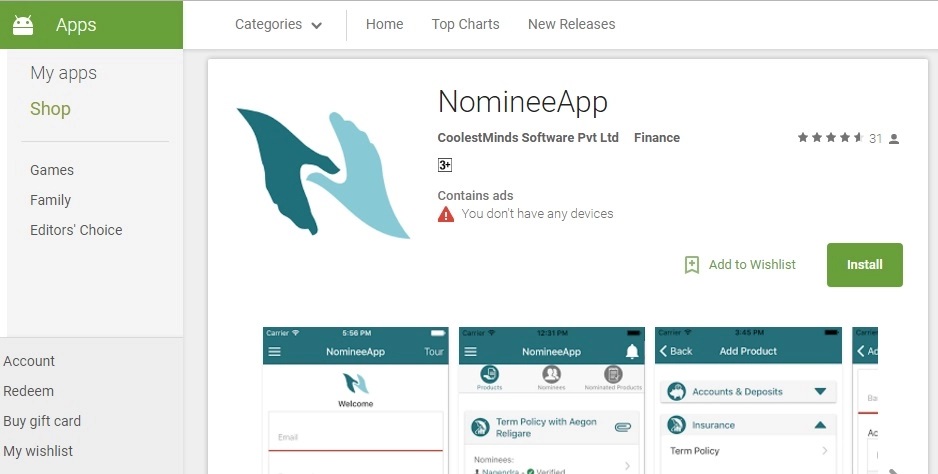Open Buy gift card link
Image resolution: width=938 pixels, height=474 pixels.
[x=42, y=421]
